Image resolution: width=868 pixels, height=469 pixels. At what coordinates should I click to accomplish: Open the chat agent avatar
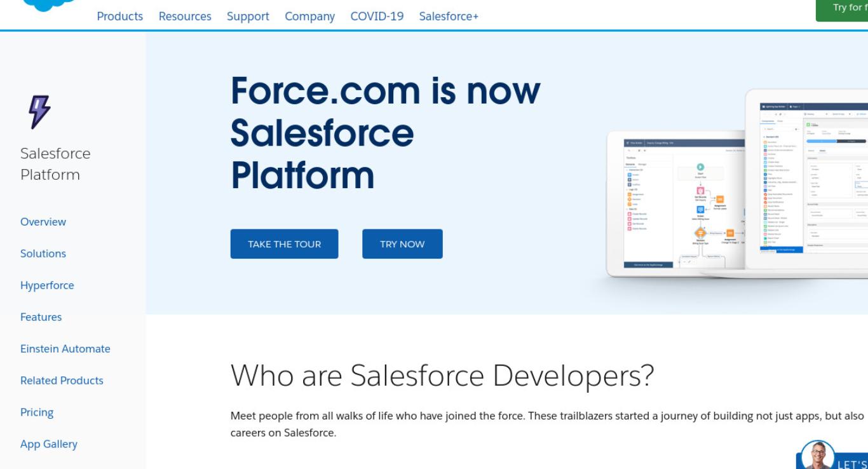tap(817, 455)
